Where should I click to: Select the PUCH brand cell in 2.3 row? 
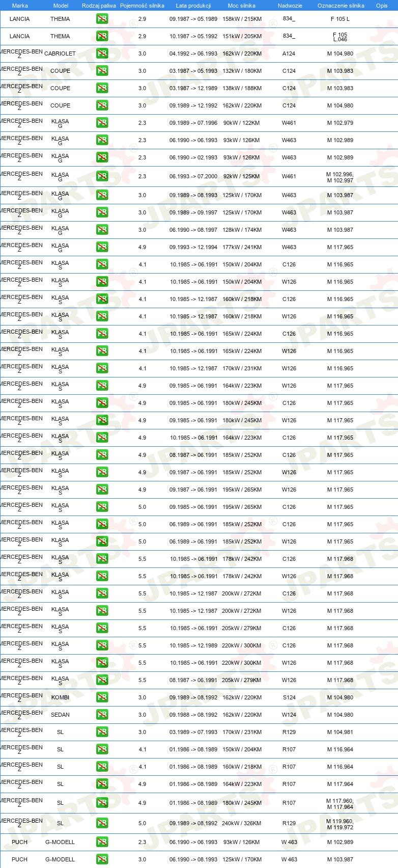(20, 842)
